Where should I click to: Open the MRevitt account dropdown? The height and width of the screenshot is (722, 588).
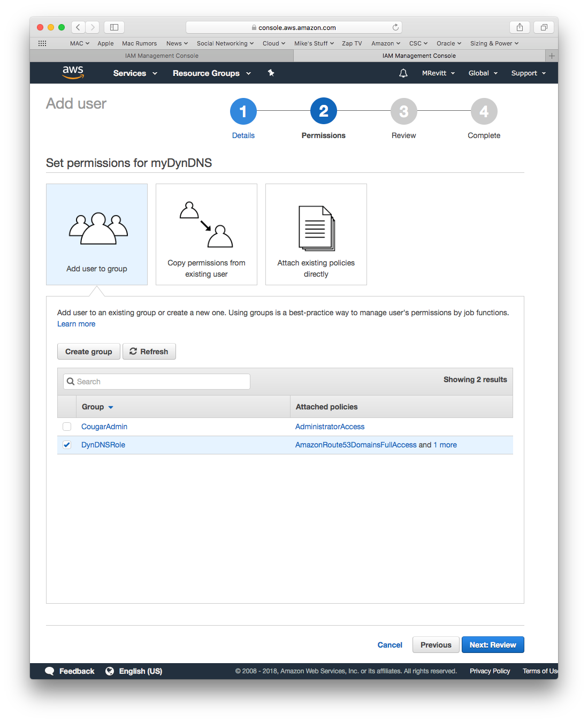(439, 73)
